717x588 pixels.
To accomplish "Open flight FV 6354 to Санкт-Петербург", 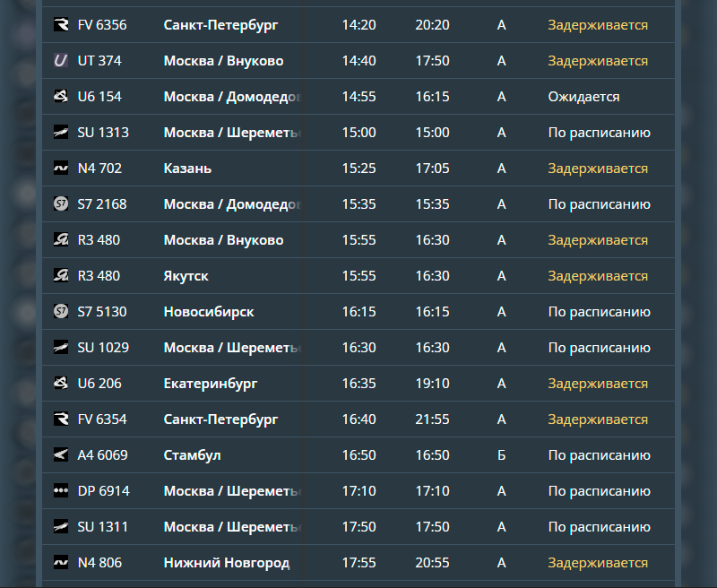I will (x=358, y=419).
